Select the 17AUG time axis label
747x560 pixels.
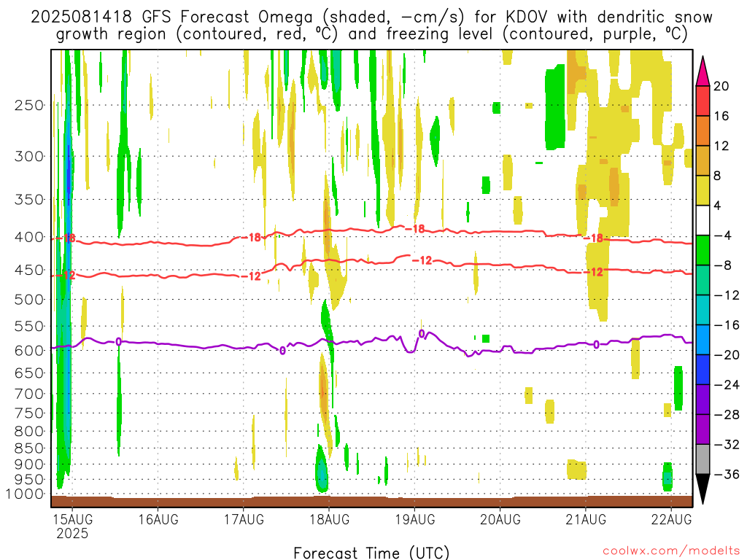244,519
